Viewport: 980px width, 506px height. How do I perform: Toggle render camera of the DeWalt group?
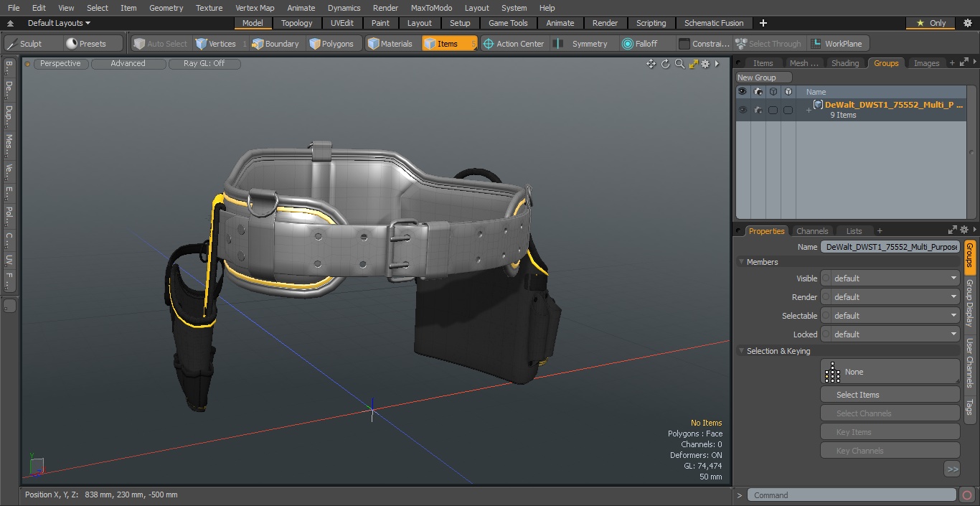[758, 110]
